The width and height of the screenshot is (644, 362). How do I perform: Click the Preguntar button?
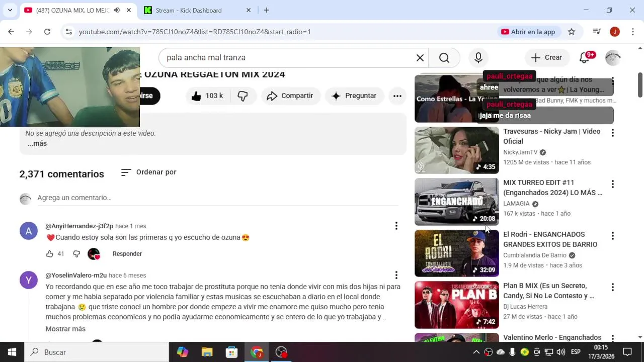click(354, 96)
